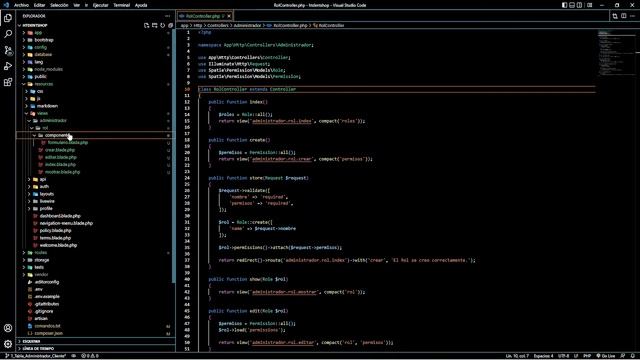Click LF end-of-line indicator in status bar

tap(576, 356)
